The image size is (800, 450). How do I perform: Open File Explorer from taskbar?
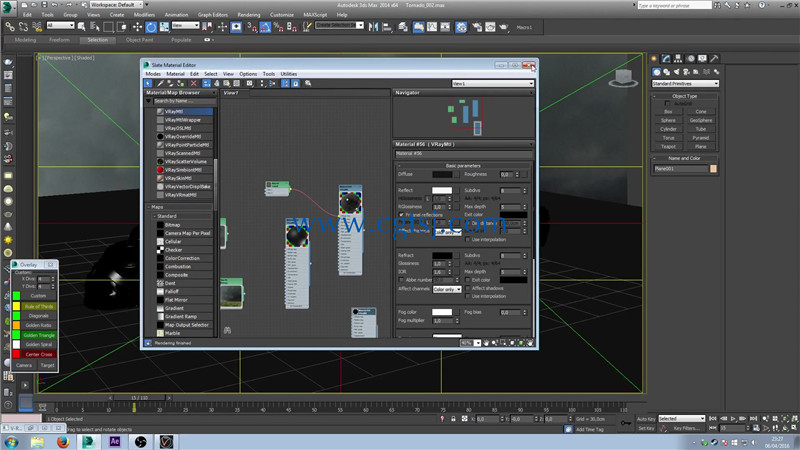tap(37, 441)
